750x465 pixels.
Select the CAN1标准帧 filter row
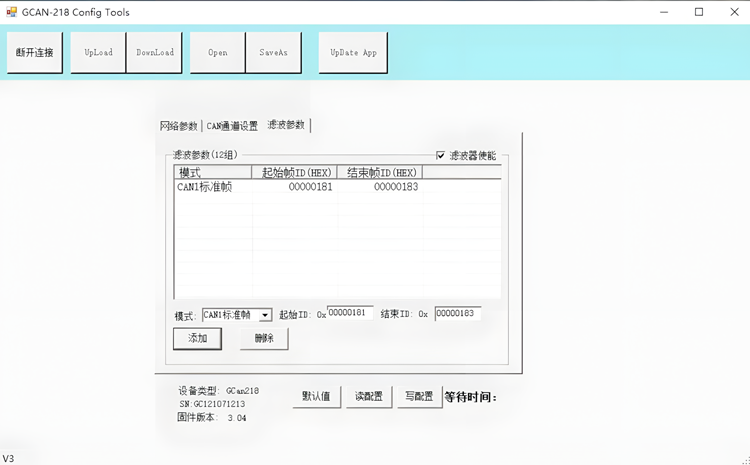pos(300,187)
